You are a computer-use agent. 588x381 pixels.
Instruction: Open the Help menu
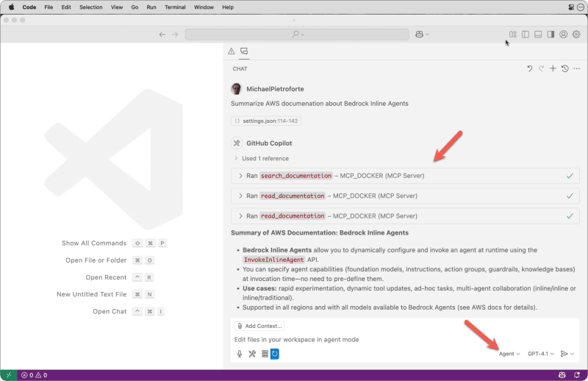pyautogui.click(x=228, y=7)
